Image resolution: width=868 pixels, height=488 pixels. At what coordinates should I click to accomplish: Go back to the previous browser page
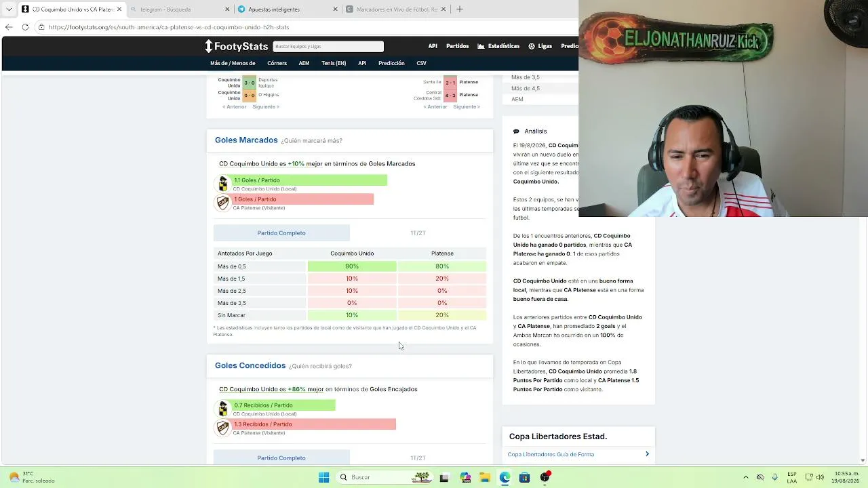pos(9,27)
